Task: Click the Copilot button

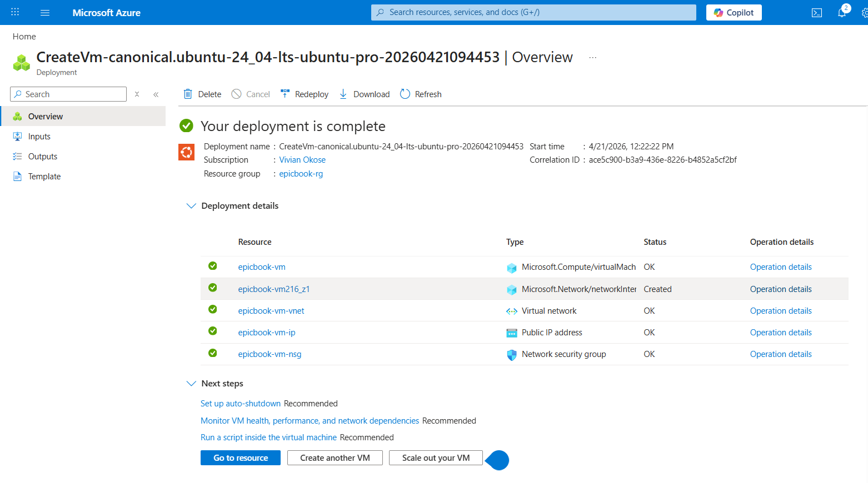Action: click(734, 12)
